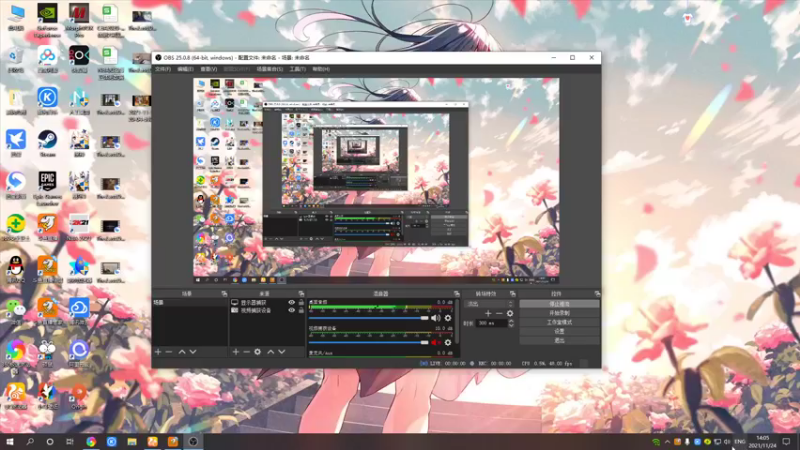Open transition properties gear icon
The height and width of the screenshot is (450, 800).
[510, 313]
